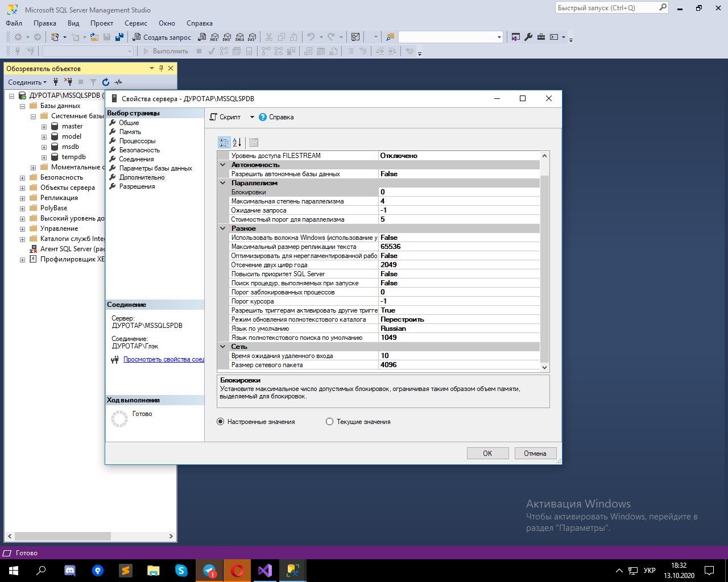Screen dimensions: 728x582
Task: Open the 'Справка' menu in menu bar
Action: click(x=200, y=23)
